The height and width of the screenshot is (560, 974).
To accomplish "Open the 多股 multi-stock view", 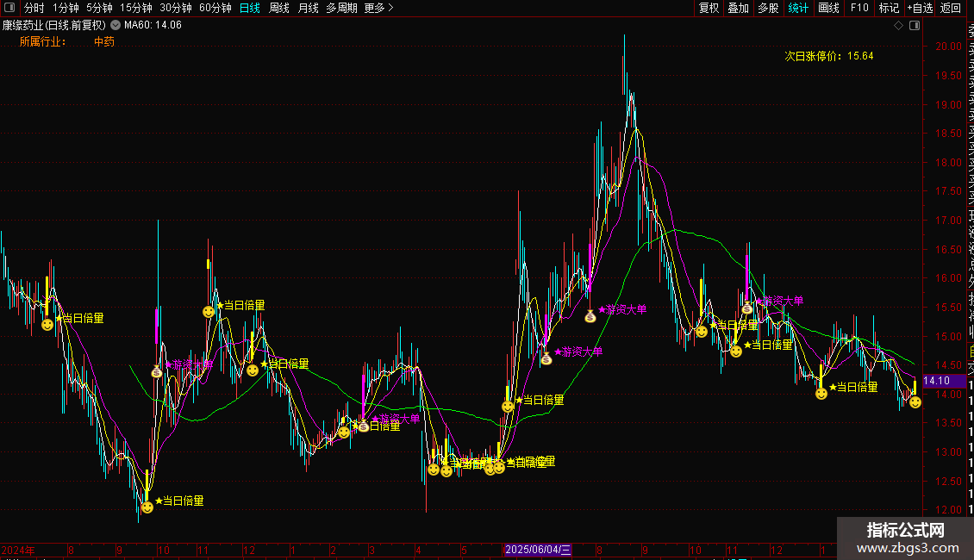I will point(768,8).
